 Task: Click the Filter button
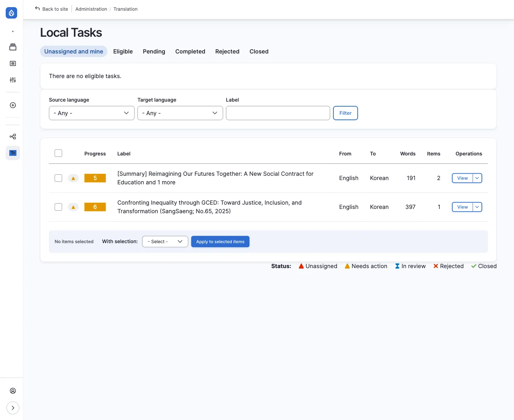[345, 113]
